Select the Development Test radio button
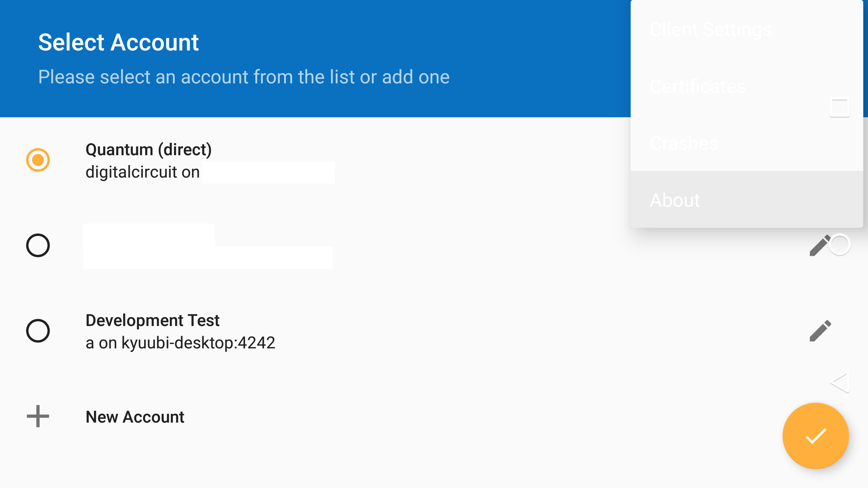 (x=38, y=331)
